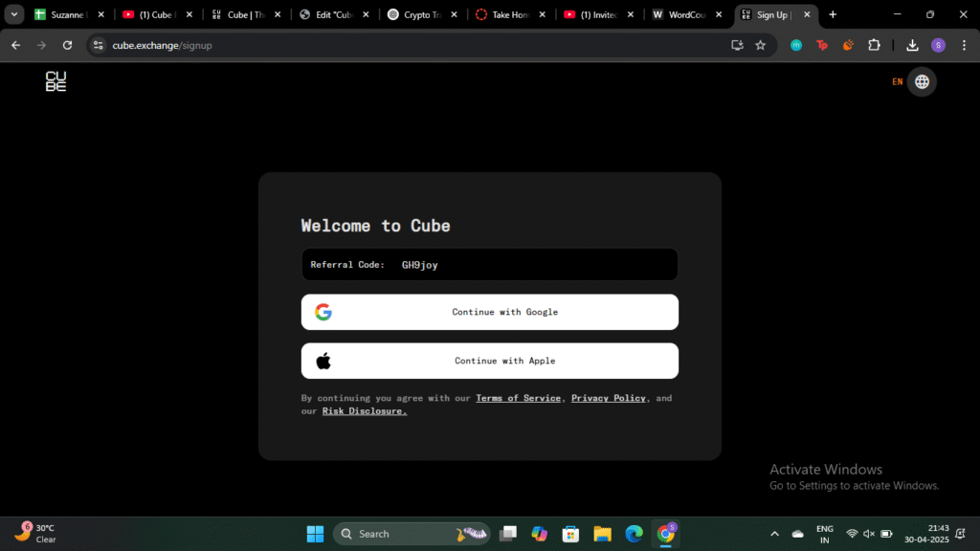Launch Copilot from the taskbar
Image resolution: width=980 pixels, height=551 pixels.
(540, 534)
